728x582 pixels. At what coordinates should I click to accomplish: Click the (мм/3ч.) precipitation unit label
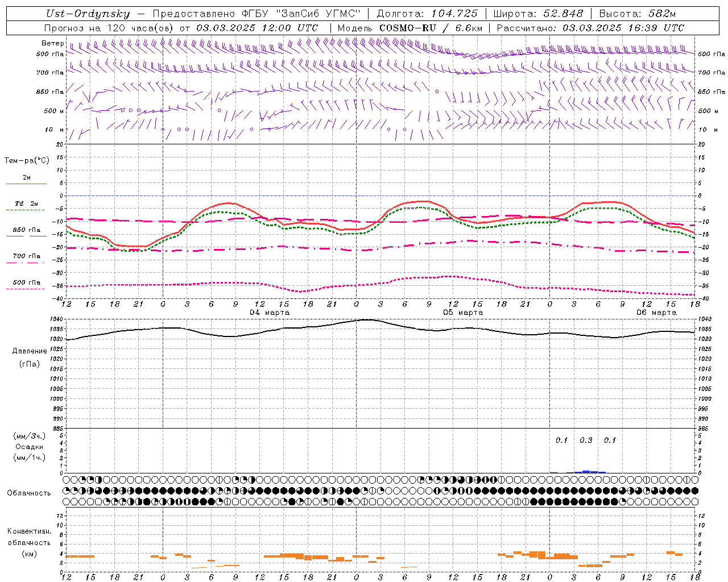click(30, 436)
